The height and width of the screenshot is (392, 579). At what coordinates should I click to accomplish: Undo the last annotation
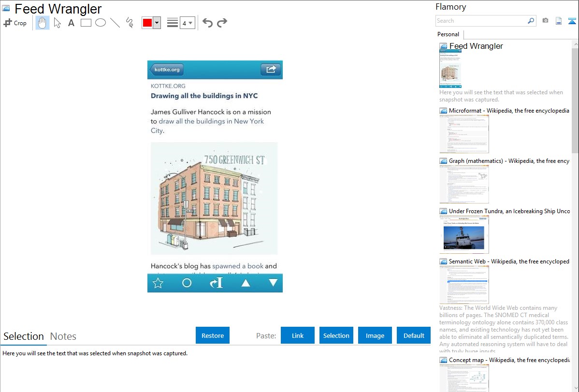(x=207, y=23)
